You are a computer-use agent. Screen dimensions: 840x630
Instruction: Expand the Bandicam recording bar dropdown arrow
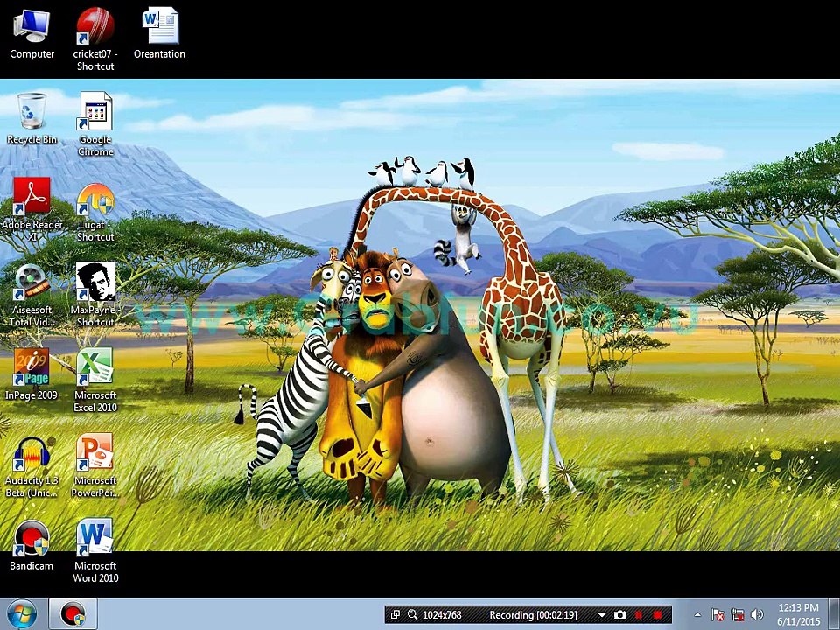[602, 615]
